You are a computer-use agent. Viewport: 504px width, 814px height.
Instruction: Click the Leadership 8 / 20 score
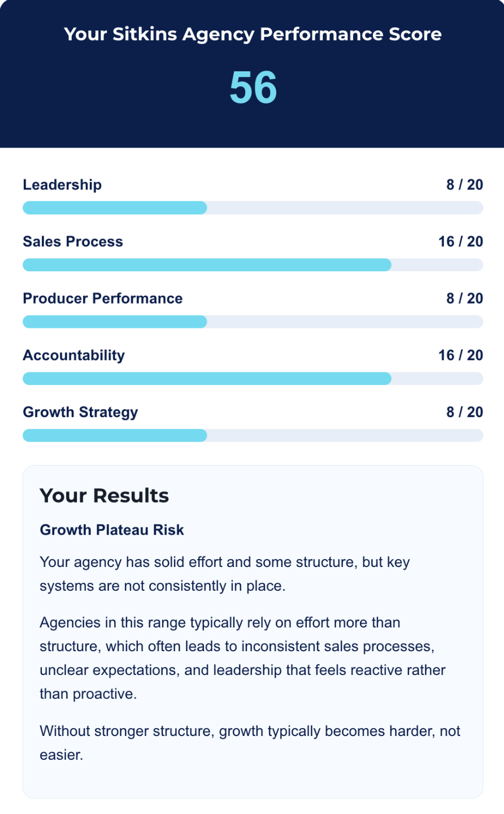point(464,185)
